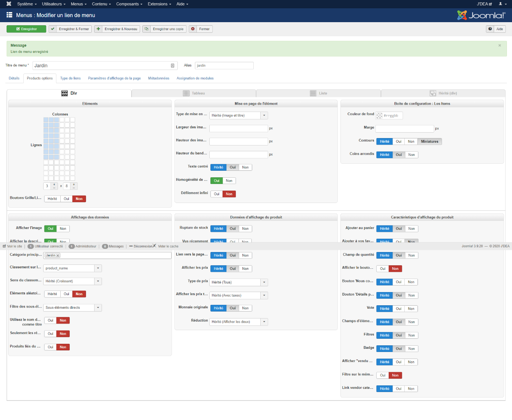The height and width of the screenshot is (420, 512).
Task: Remove the Jardin category tag
Action: coord(58,255)
